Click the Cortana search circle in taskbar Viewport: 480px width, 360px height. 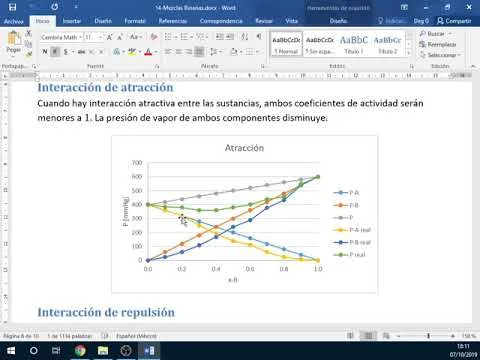[34, 351]
